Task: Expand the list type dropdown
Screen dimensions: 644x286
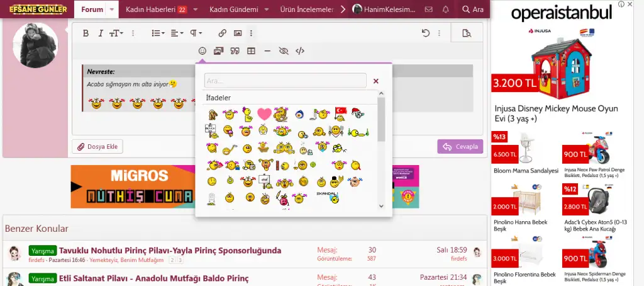Action: (159, 33)
